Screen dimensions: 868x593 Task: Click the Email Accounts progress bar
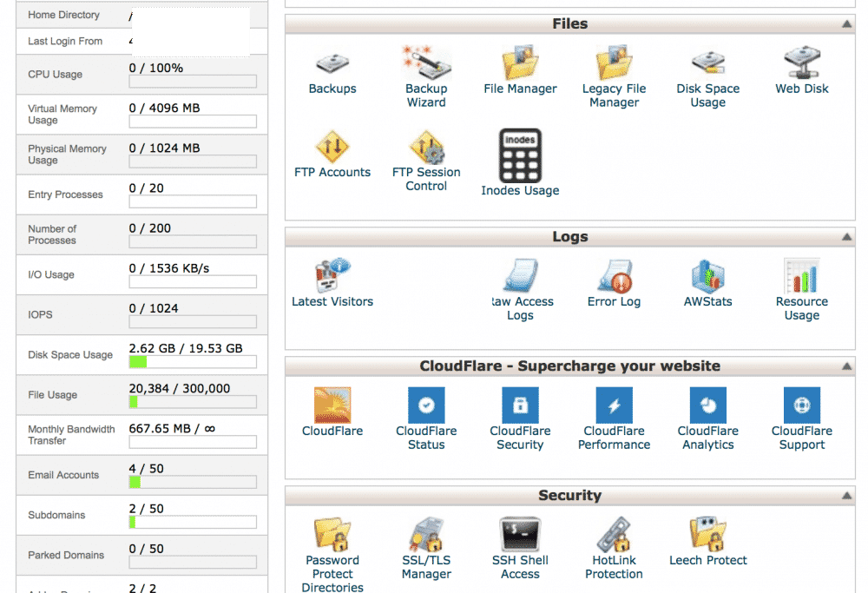(x=193, y=482)
